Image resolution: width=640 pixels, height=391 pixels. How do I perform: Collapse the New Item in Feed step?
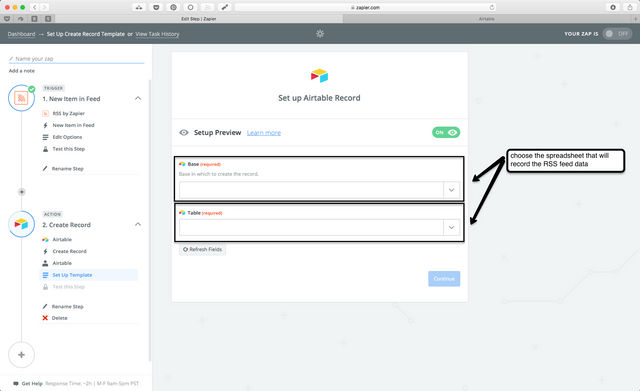click(138, 98)
